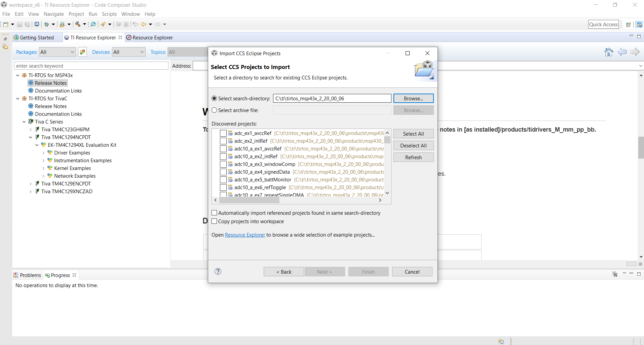Open the Packages dropdown
The image size is (644, 345).
pyautogui.click(x=57, y=52)
